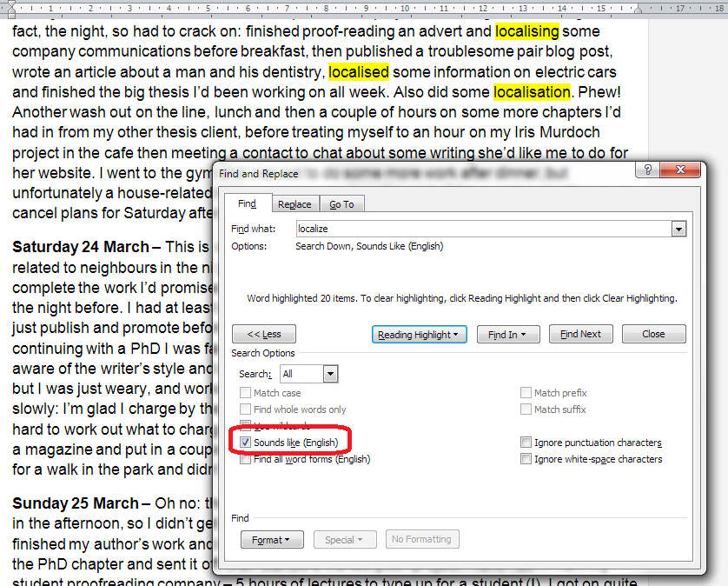728x586 pixels.
Task: Switch to the Replace tab
Action: tap(295, 204)
